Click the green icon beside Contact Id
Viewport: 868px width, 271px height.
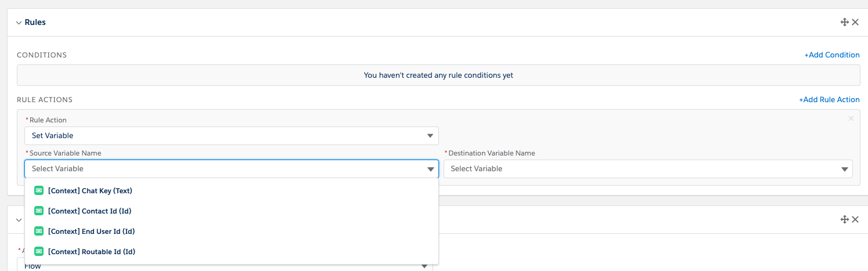[x=39, y=211]
